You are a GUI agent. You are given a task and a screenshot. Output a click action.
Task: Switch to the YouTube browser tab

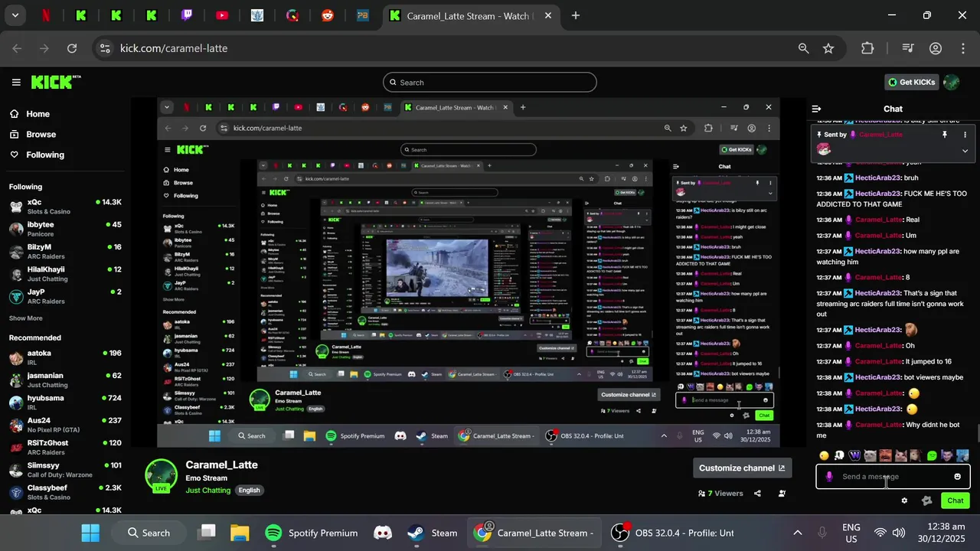222,15
